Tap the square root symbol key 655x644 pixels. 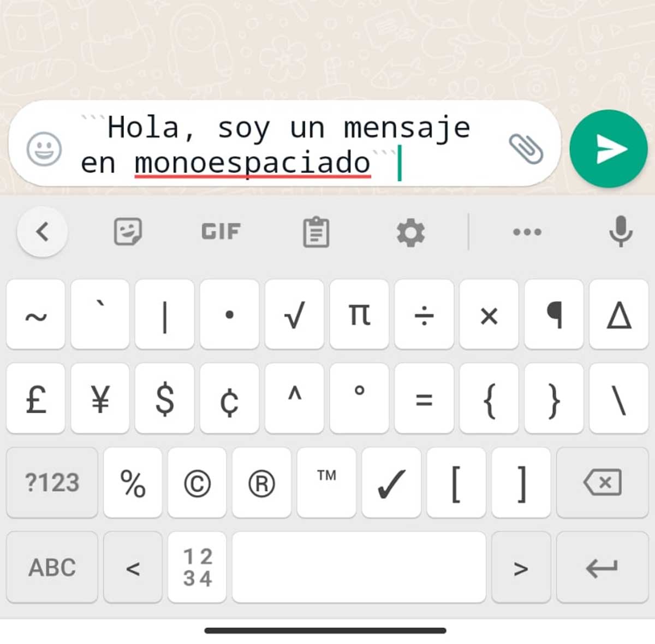pyautogui.click(x=294, y=314)
